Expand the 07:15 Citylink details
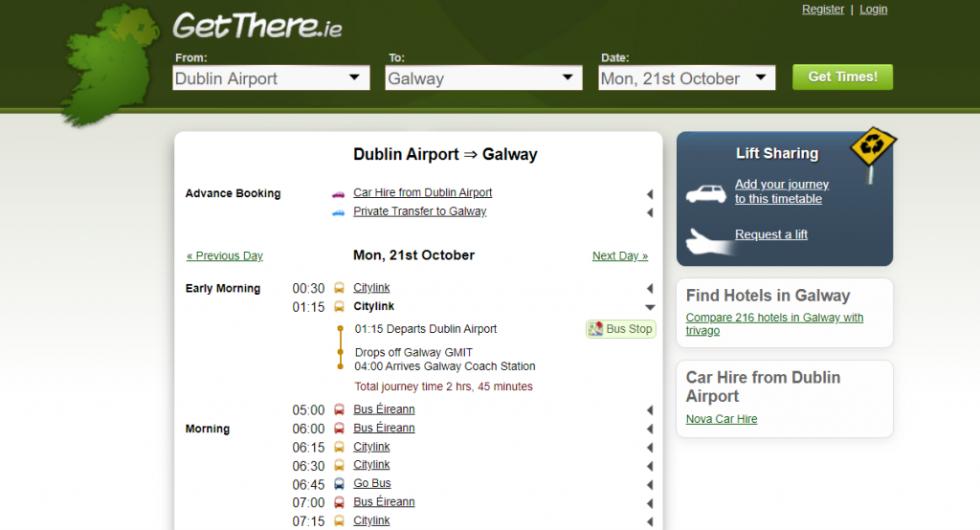The height and width of the screenshot is (530, 980). pos(650,522)
